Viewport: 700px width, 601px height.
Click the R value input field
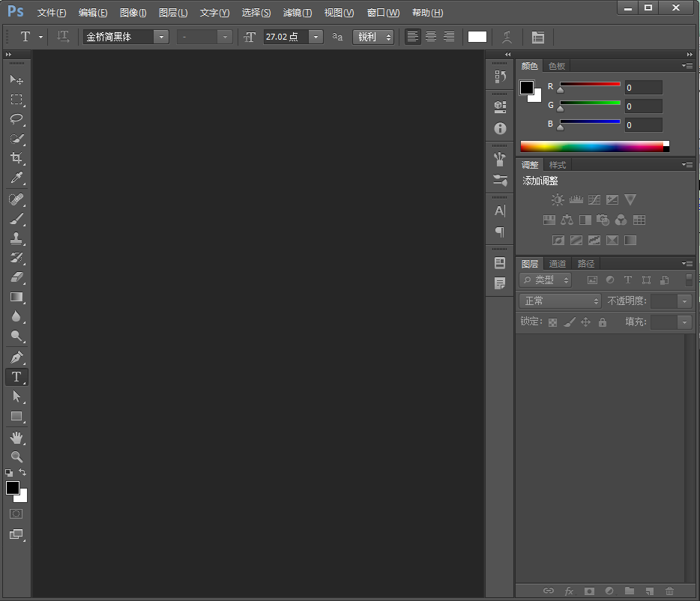point(643,88)
